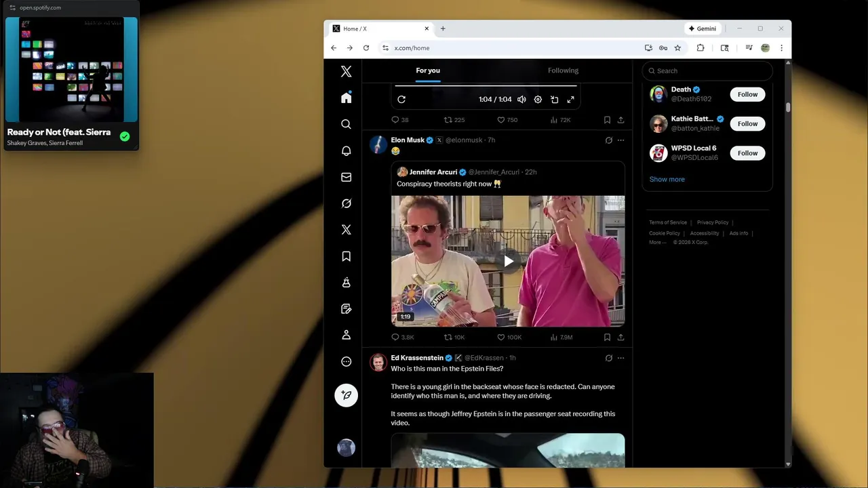Open the Terms of Service link

(x=668, y=222)
